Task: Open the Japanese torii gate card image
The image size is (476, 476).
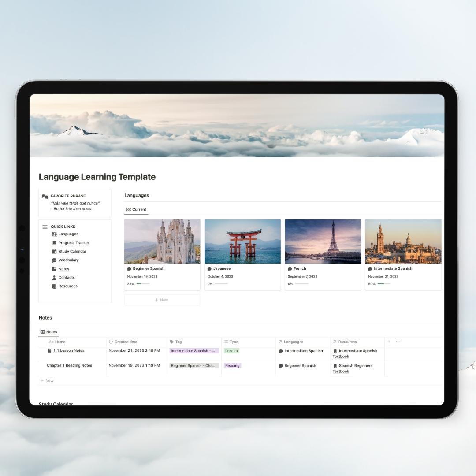Action: point(242,241)
